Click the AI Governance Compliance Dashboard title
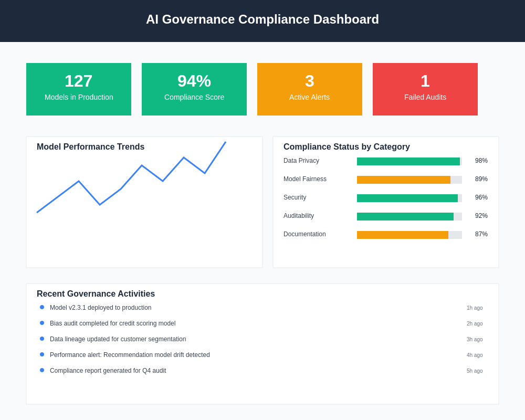 [x=262, y=19]
